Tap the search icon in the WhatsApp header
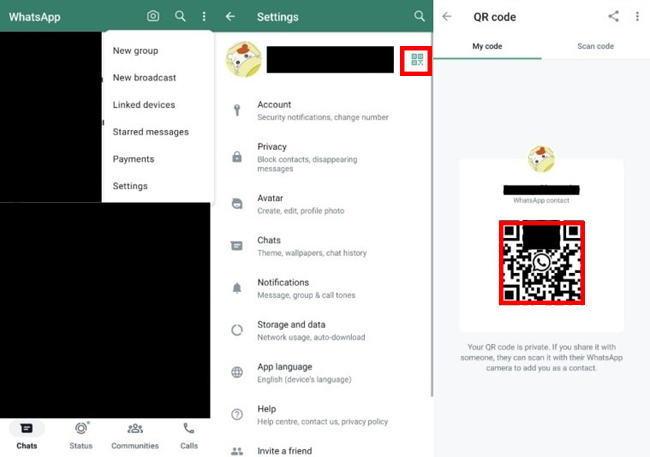650x457 pixels. 180,16
